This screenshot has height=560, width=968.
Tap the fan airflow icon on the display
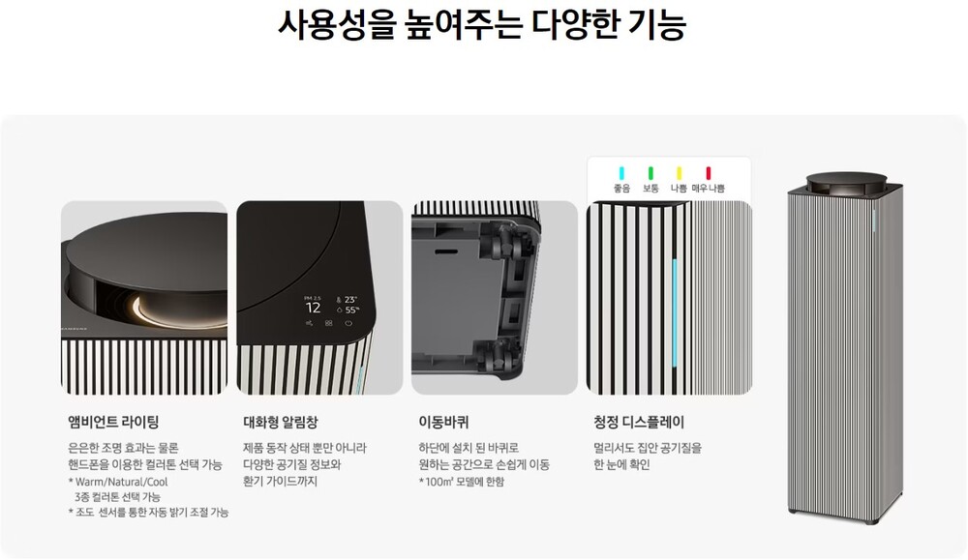click(310, 323)
